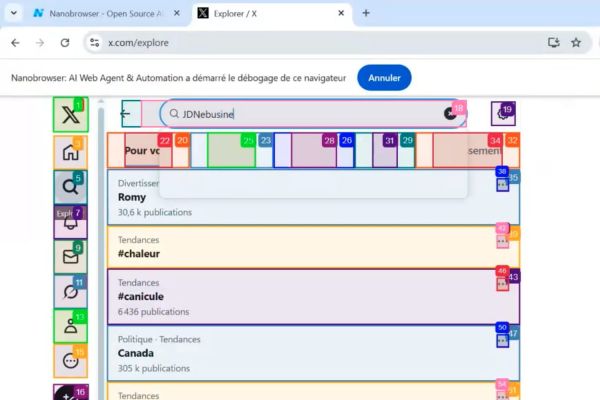
Task: Switch to the Nanobrowser tab
Action: click(107, 14)
